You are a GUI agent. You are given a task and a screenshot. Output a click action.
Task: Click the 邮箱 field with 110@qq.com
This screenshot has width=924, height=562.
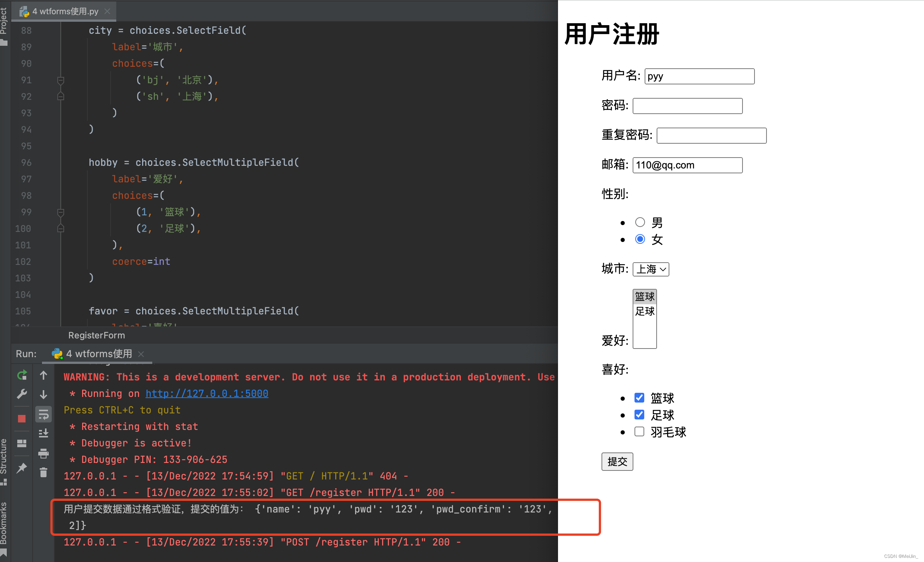pyautogui.click(x=687, y=165)
